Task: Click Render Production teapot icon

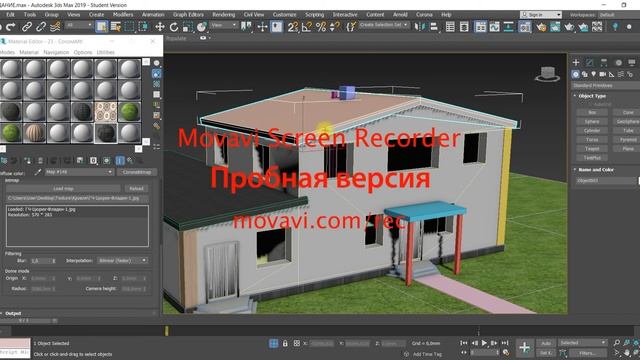Action: tap(569, 27)
